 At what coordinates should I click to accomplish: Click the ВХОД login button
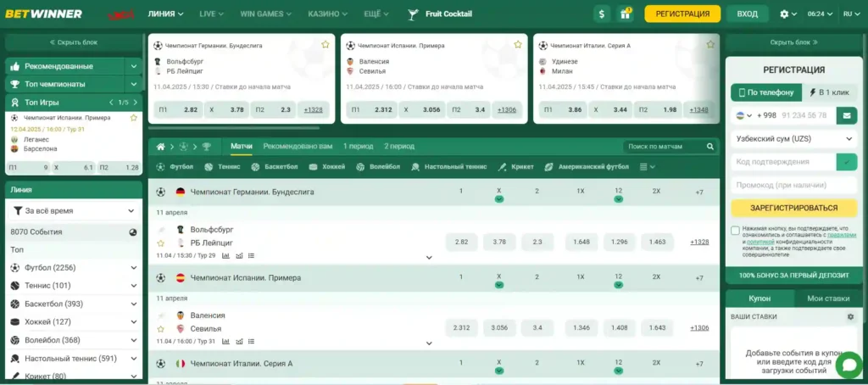coord(748,14)
